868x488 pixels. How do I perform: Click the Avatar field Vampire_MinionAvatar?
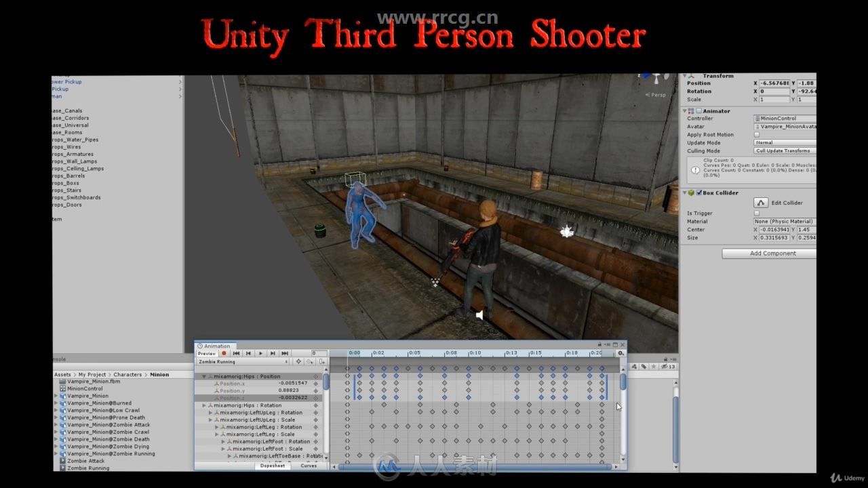785,127
